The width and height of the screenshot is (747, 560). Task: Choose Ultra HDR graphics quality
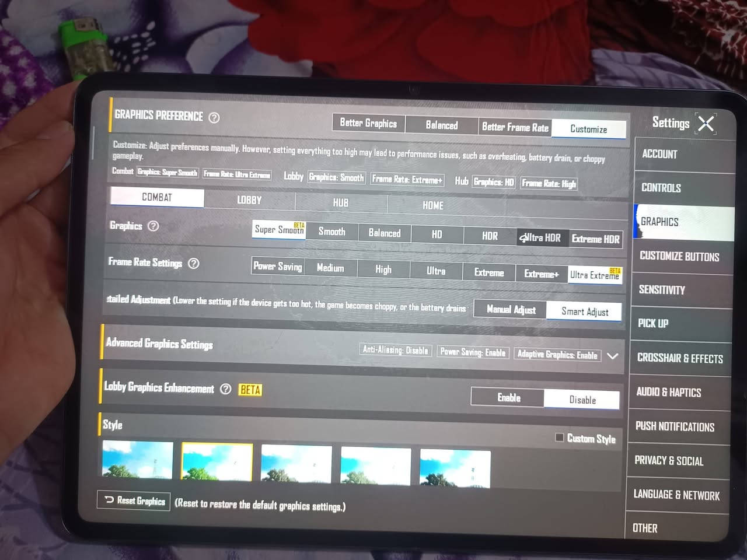pyautogui.click(x=543, y=238)
